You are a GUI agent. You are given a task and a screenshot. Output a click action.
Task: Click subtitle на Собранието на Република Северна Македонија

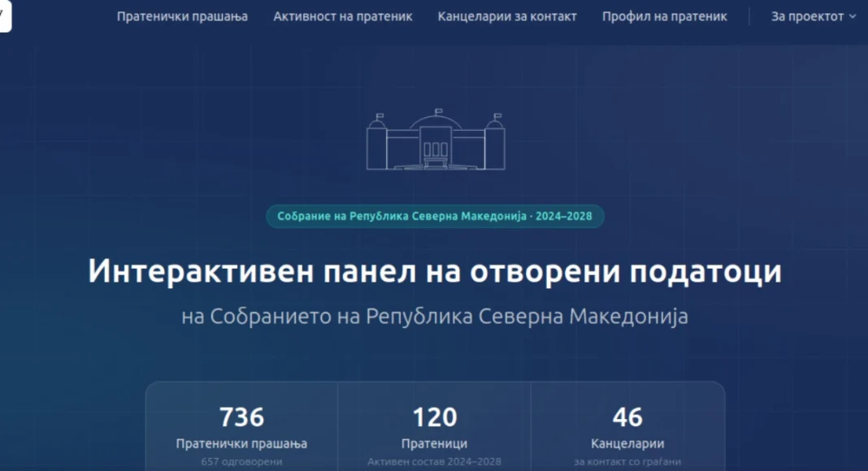click(x=435, y=316)
